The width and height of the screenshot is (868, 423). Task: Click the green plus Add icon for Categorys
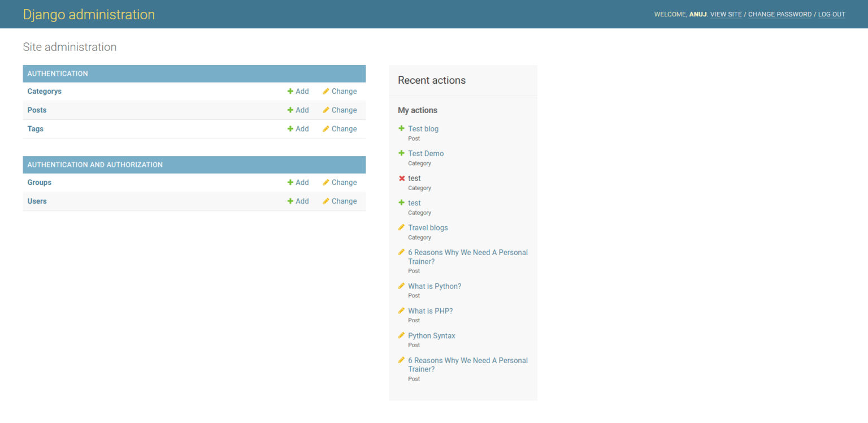click(290, 91)
